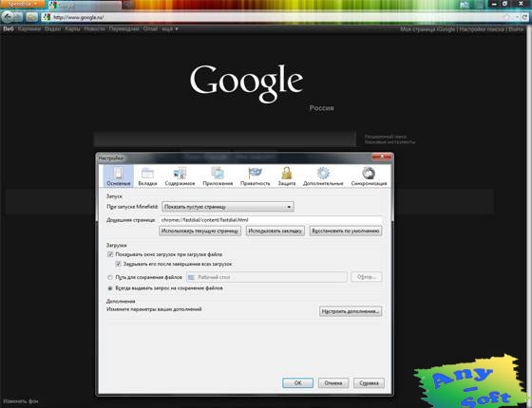
Task: Click the 'Расширенный поиск' link
Action: click(386, 137)
